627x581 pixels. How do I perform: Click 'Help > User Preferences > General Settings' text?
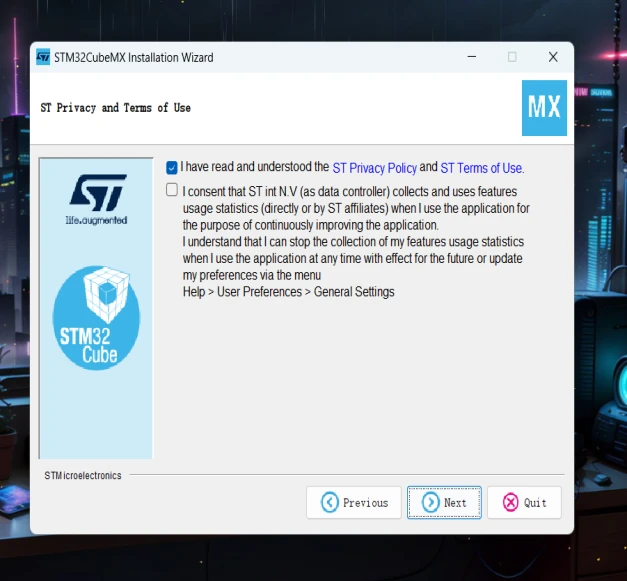tap(288, 292)
